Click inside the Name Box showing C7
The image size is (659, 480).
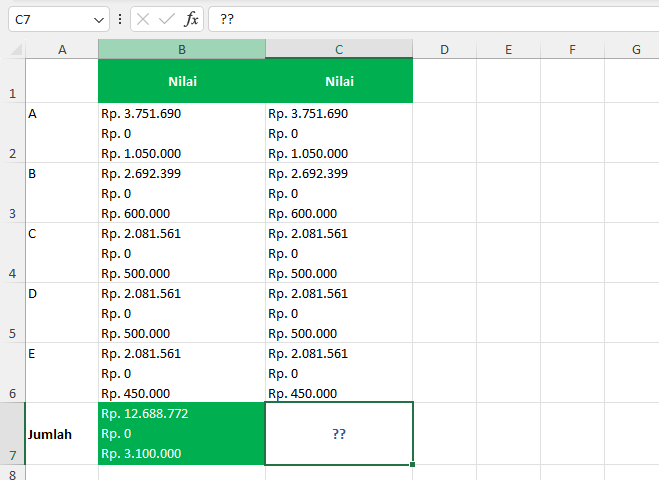pos(48,19)
